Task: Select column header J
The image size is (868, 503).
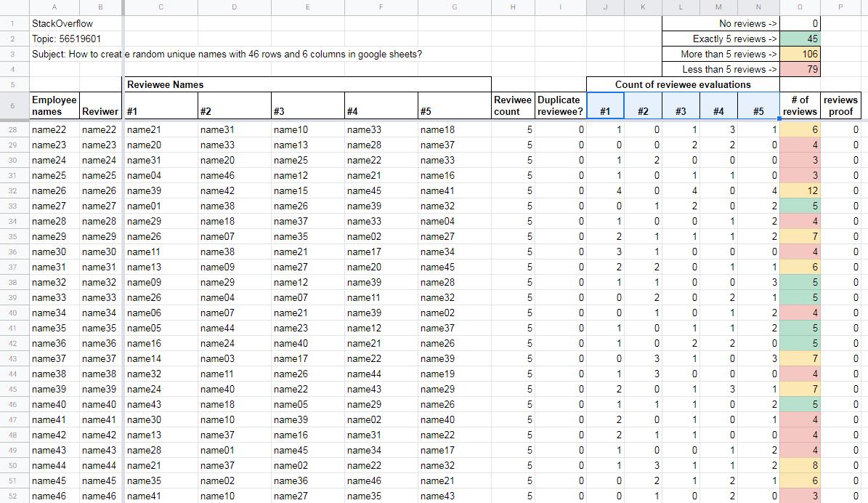Action: [x=605, y=7]
